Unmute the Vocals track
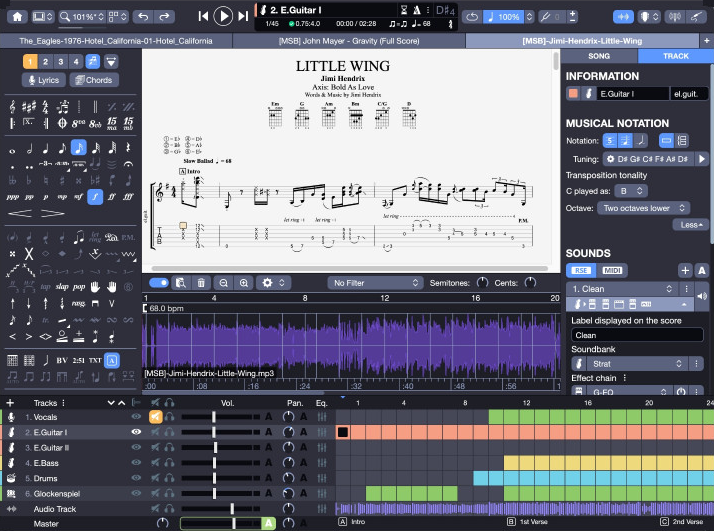 pos(155,417)
